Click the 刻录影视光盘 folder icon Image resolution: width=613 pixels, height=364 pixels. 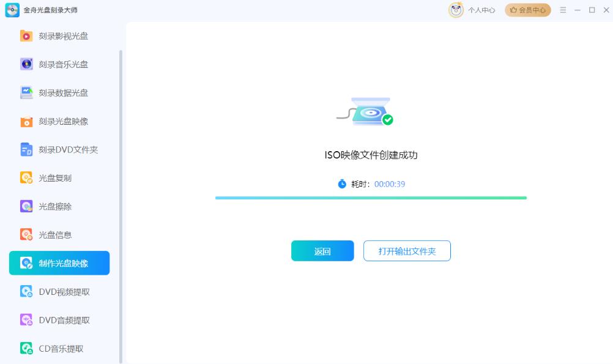(26, 36)
